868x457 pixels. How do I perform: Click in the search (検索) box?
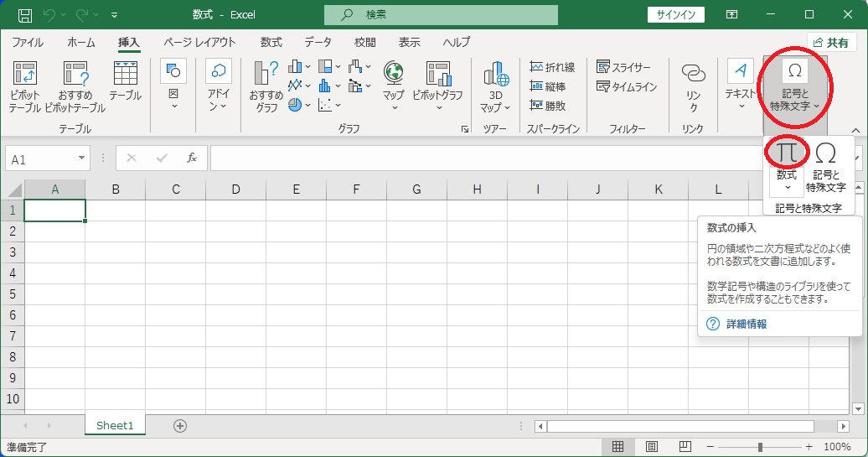click(441, 15)
